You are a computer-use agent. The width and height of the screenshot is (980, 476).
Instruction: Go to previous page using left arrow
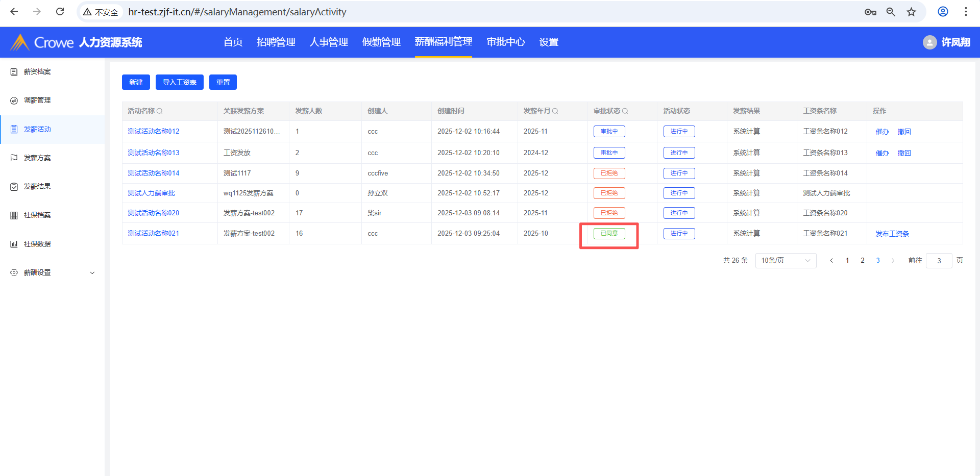(831, 261)
